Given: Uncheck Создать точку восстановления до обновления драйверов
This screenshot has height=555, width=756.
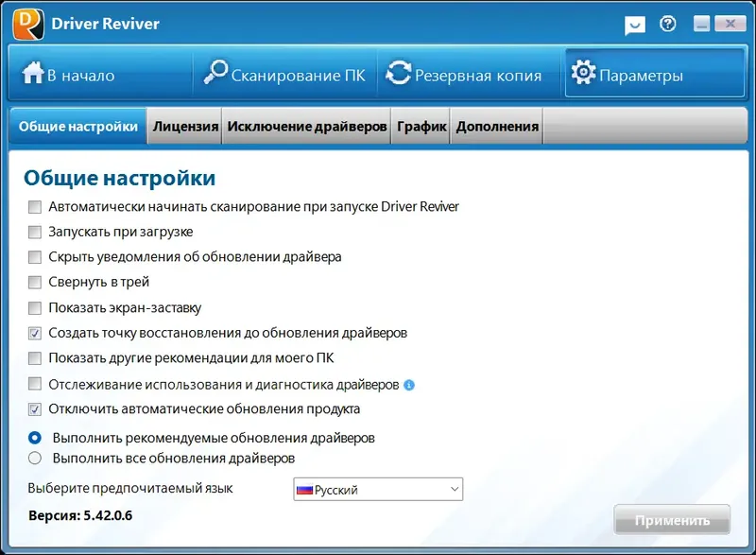Looking at the screenshot, I should pos(35,333).
